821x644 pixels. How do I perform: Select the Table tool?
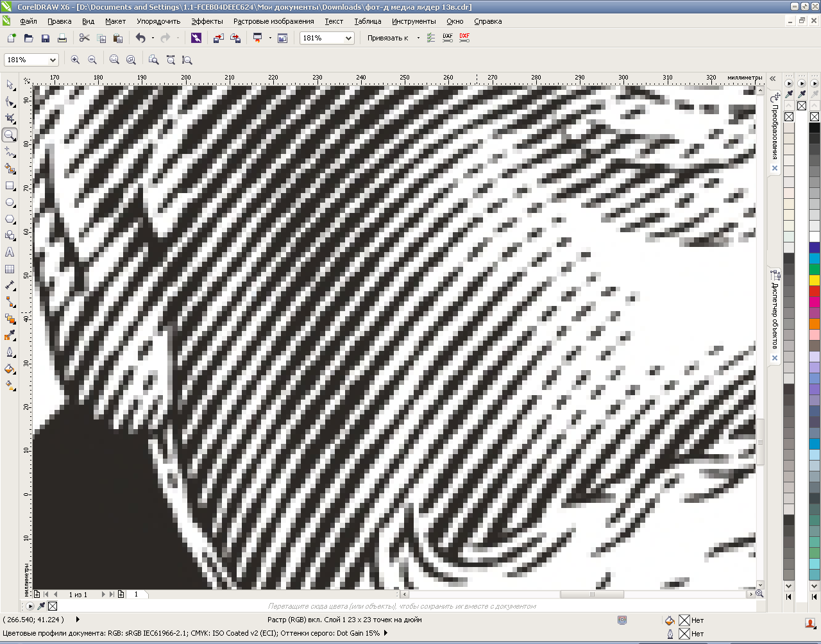[10, 269]
